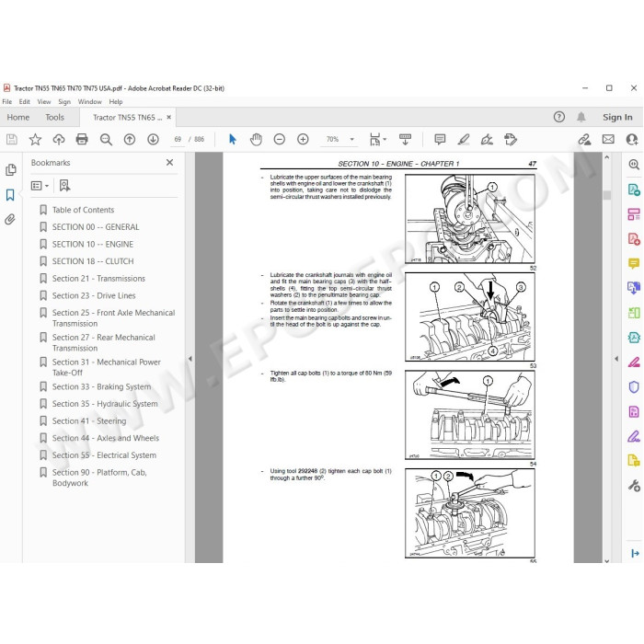Open Table of Contents bookmark
644x644 pixels.
coord(83,210)
